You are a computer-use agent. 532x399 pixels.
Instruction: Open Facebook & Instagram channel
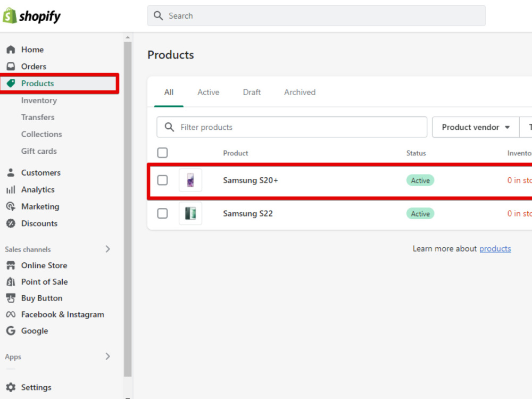[62, 314]
